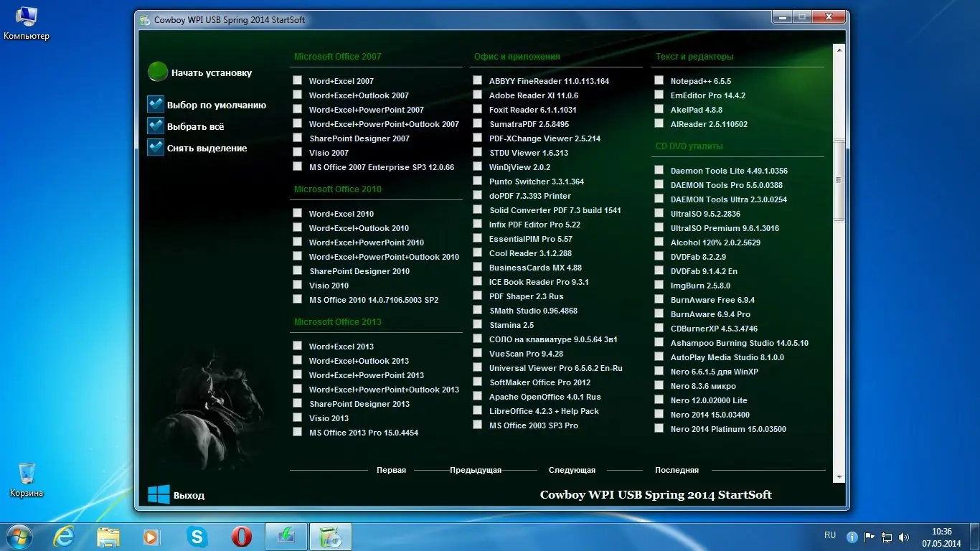Click the Microsoft Office 2010 heading
Viewport: 980px width, 551px height.
click(x=337, y=189)
